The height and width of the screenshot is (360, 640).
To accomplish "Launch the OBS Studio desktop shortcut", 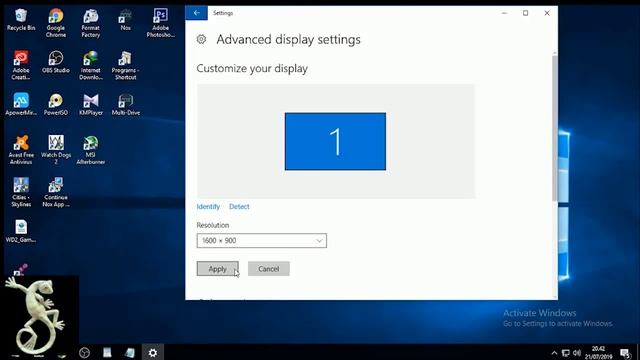I will (56, 62).
